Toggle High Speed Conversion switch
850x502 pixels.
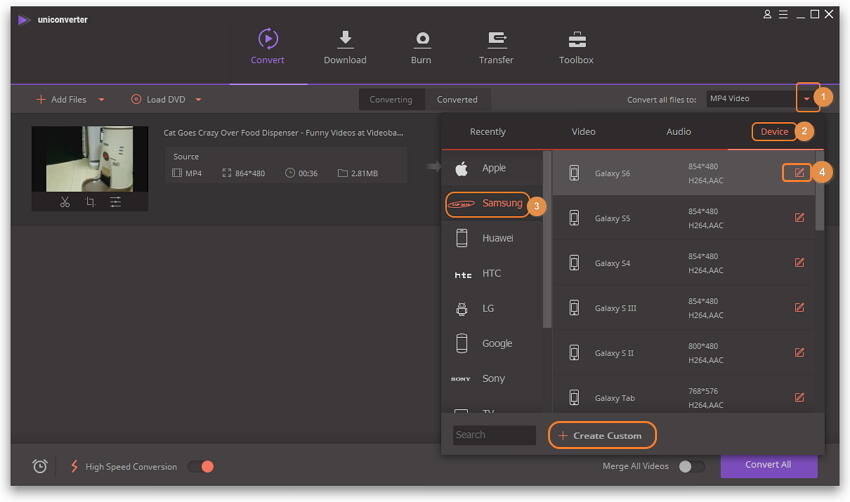[x=201, y=466]
